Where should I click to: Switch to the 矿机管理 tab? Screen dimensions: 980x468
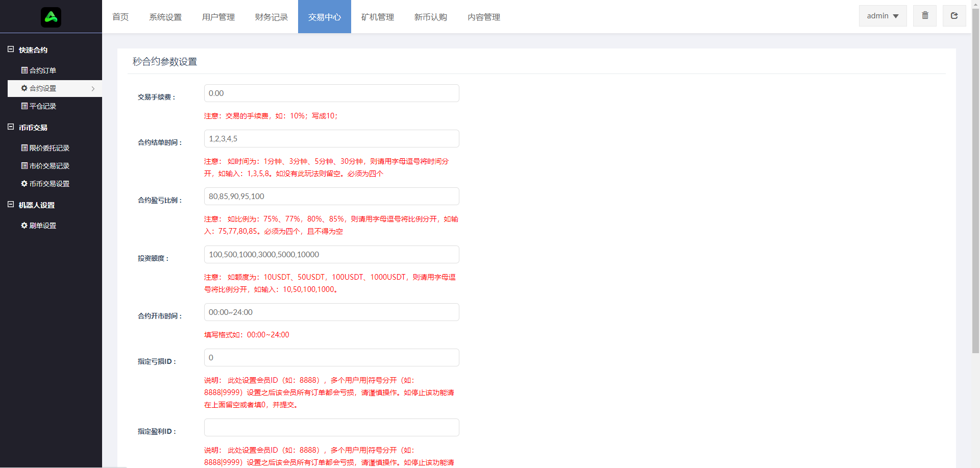coord(378,17)
